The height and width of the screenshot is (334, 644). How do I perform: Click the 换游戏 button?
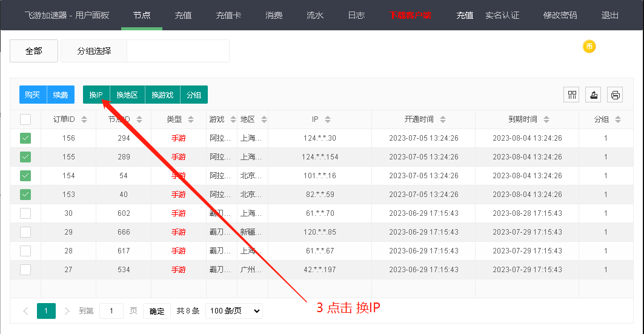(x=162, y=95)
